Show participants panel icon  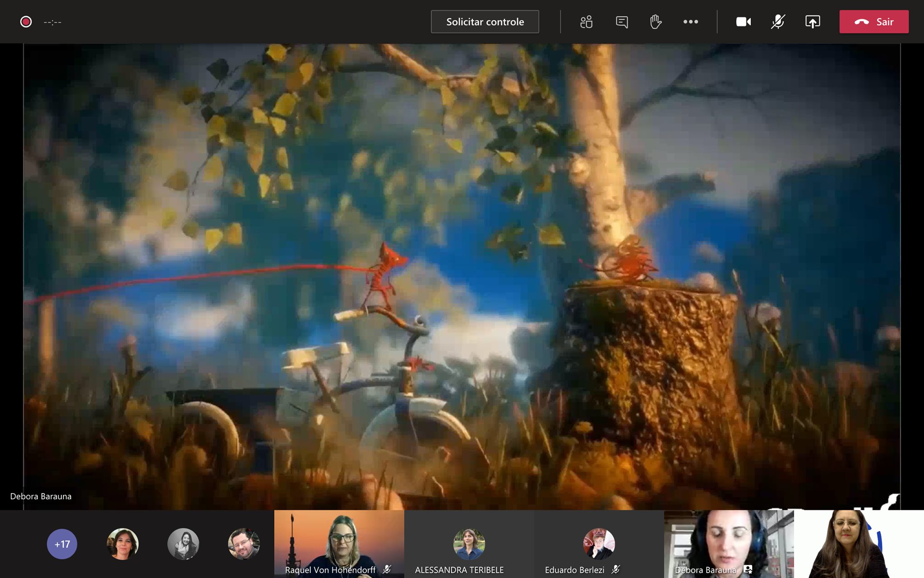click(586, 22)
